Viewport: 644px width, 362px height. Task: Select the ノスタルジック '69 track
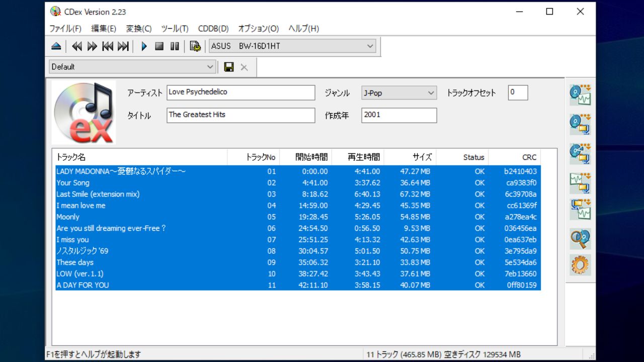click(298, 251)
